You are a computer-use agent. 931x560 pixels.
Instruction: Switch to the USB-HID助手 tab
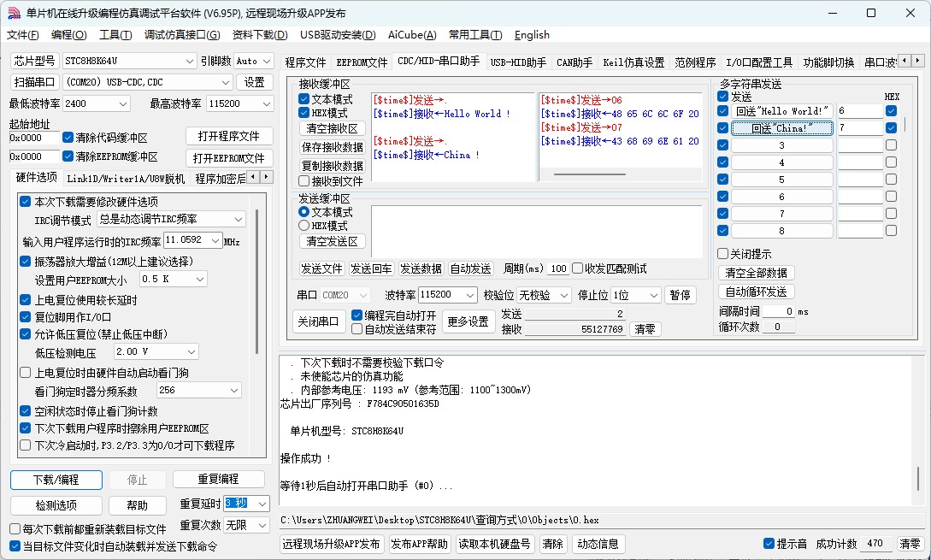pos(518,62)
